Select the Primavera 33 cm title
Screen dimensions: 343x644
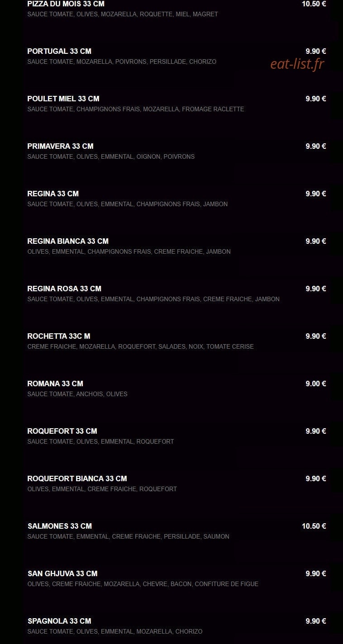[x=60, y=146]
